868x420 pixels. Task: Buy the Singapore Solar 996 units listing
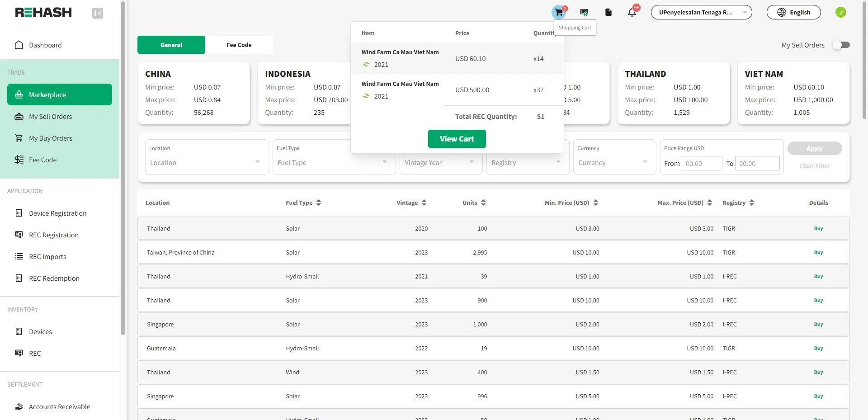818,396
